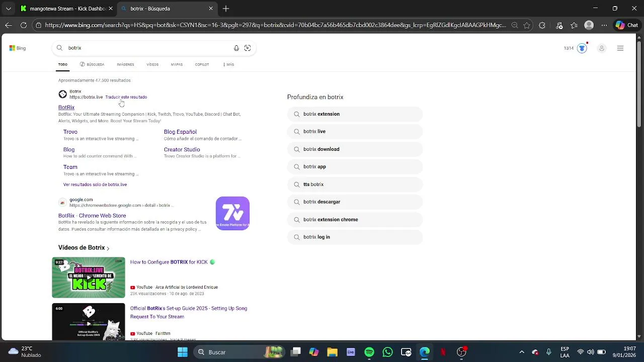The height and width of the screenshot is (362, 644).
Task: Open the Trovo sitelink
Action: click(70, 132)
